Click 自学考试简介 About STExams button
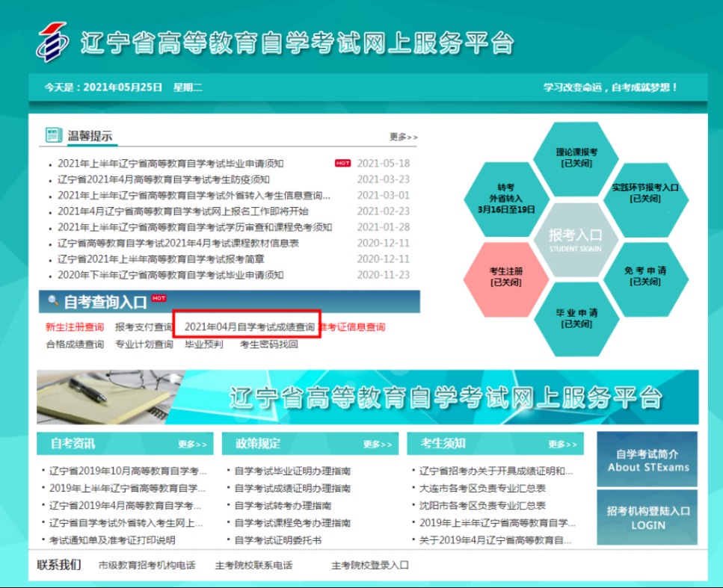Image resolution: width=723 pixels, height=588 pixels. coord(647,459)
